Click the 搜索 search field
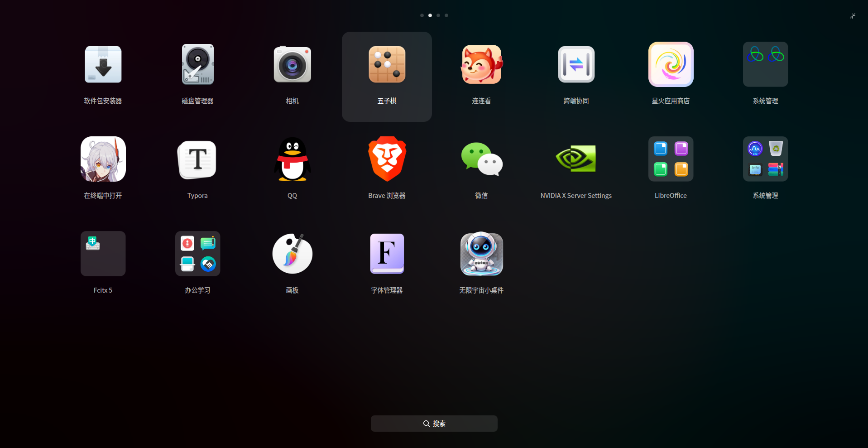The width and height of the screenshot is (868, 448). pos(434,424)
